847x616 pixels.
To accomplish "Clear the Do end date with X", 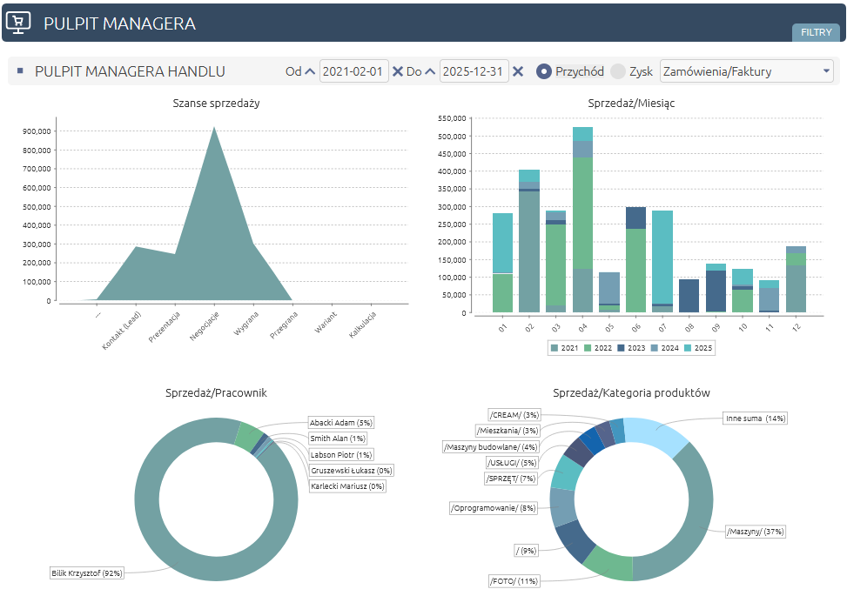I will pyautogui.click(x=517, y=71).
